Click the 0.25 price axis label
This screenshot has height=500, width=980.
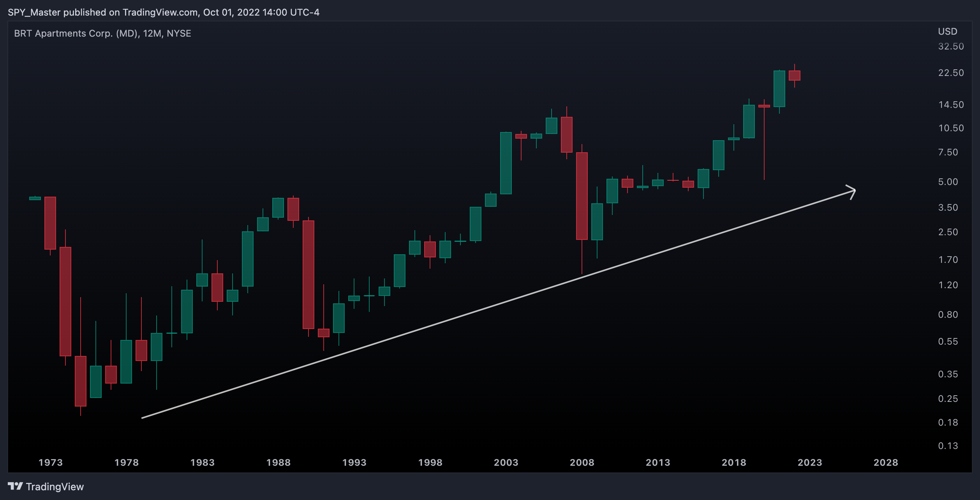(948, 399)
